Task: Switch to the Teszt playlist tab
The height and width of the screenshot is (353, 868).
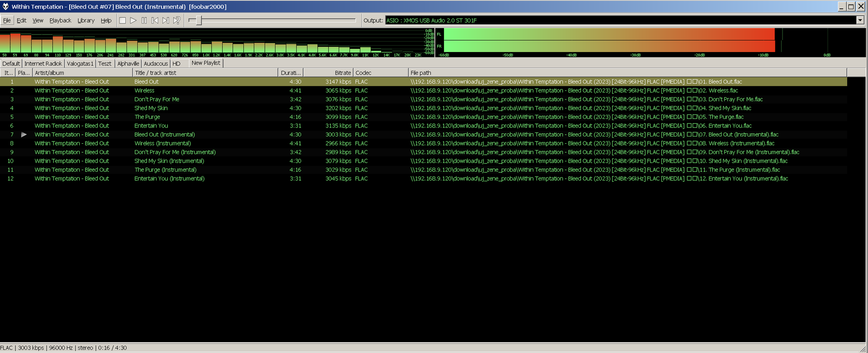Action: (x=105, y=64)
